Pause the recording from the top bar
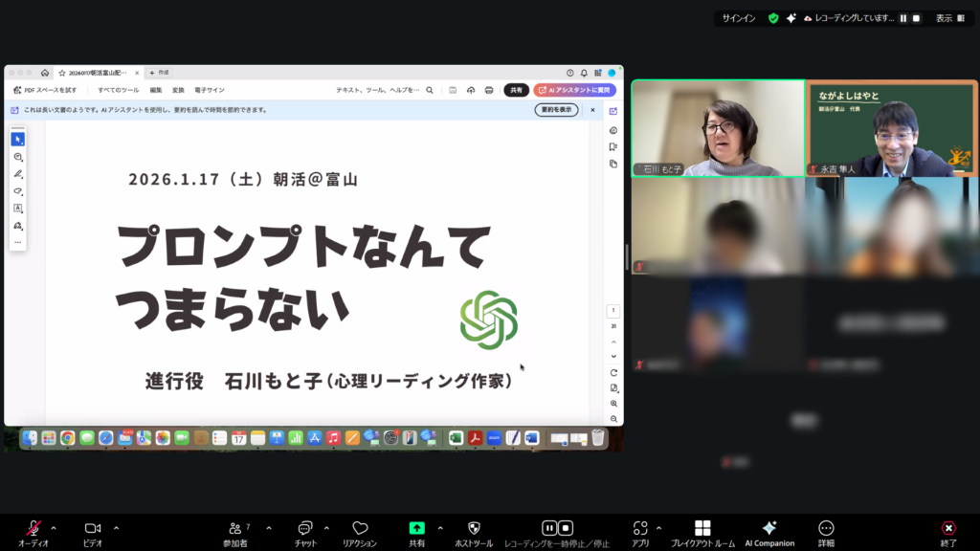This screenshot has width=980, height=551. pos(902,18)
